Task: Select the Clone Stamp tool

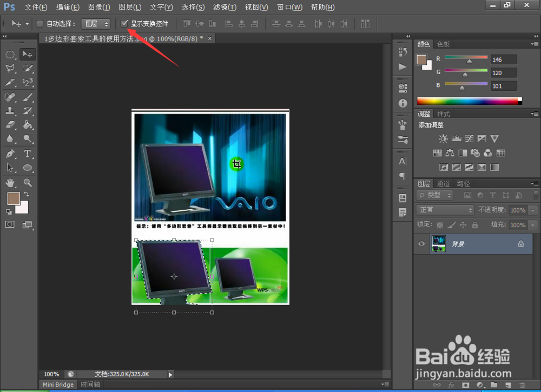Action: coord(10,111)
